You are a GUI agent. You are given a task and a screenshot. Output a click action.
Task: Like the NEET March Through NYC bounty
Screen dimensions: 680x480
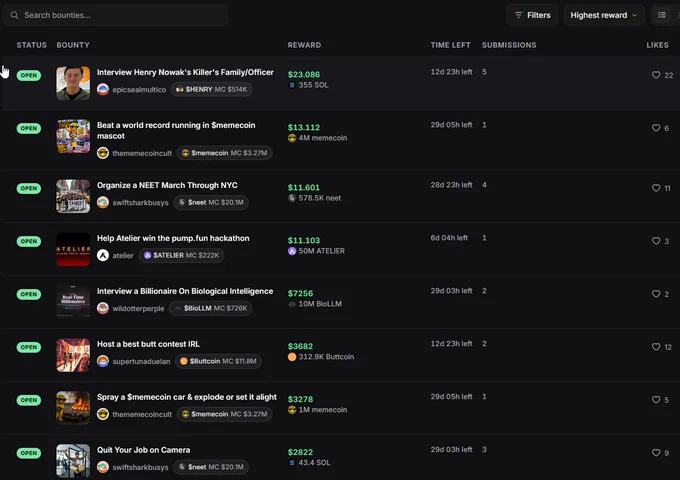coord(656,188)
